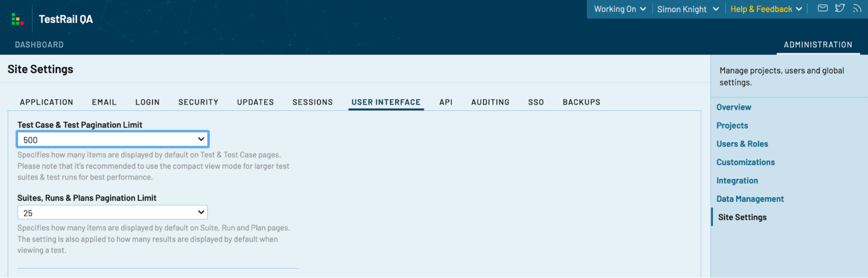Click the TestRail QA title
Screen dimensions: 868x278
tap(66, 19)
